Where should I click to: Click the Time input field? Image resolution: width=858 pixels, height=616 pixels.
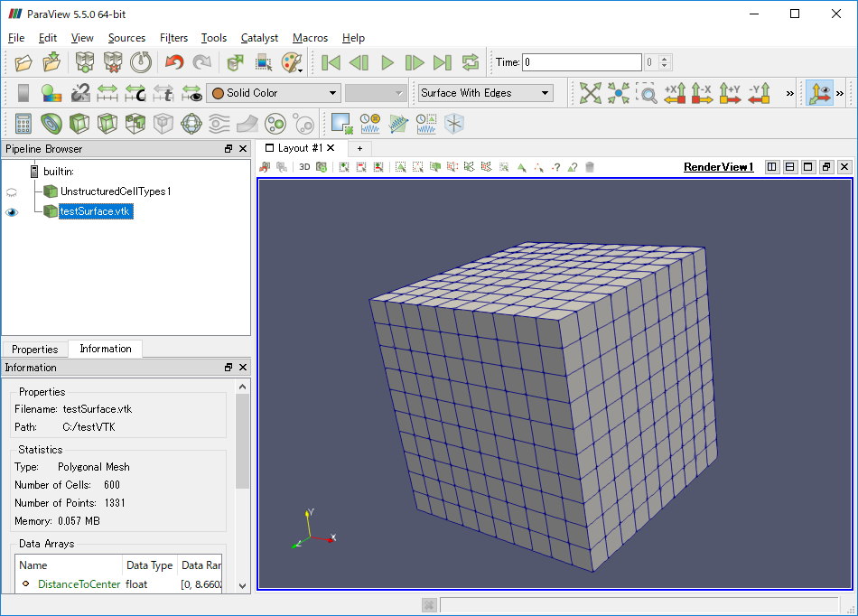pyautogui.click(x=582, y=62)
